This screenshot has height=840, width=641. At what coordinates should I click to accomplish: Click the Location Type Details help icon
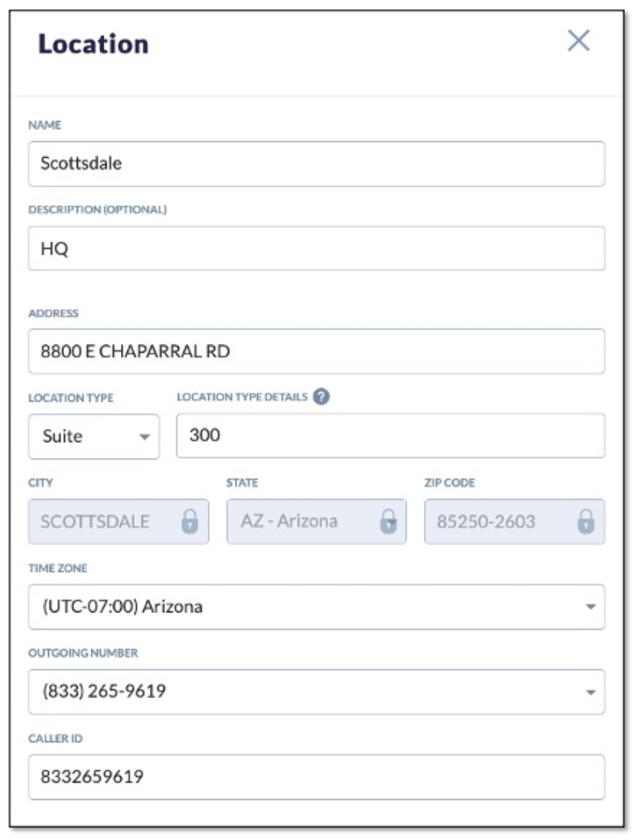[322, 398]
